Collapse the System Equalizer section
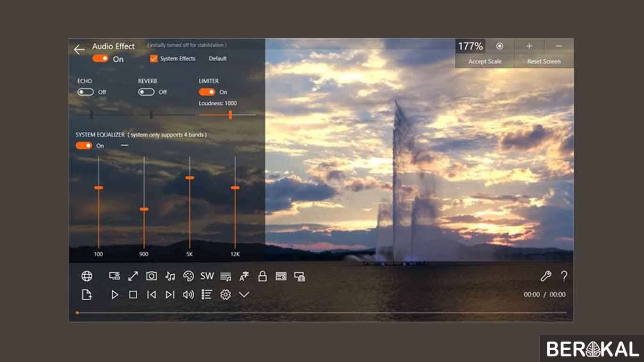The width and height of the screenshot is (644, 362). 124,146
